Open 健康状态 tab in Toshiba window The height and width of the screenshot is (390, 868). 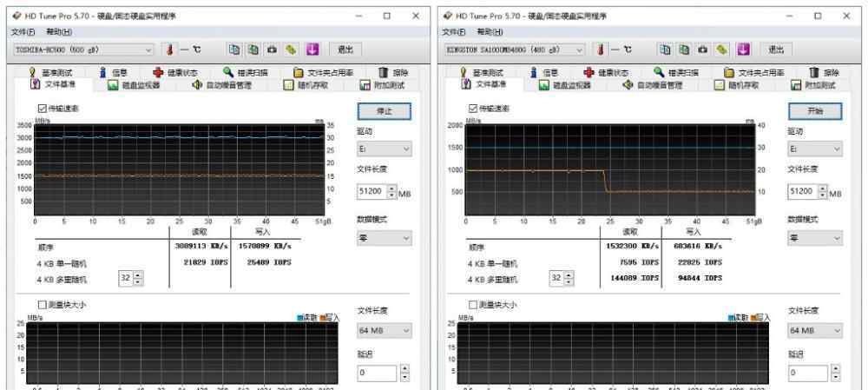coord(174,73)
